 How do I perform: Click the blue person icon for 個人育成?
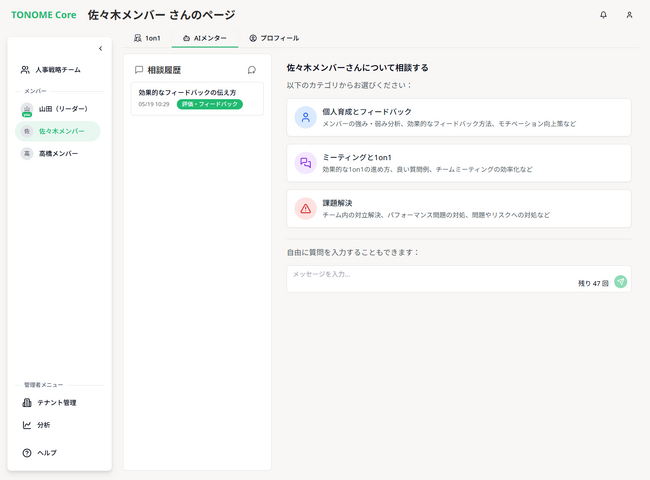tap(306, 117)
